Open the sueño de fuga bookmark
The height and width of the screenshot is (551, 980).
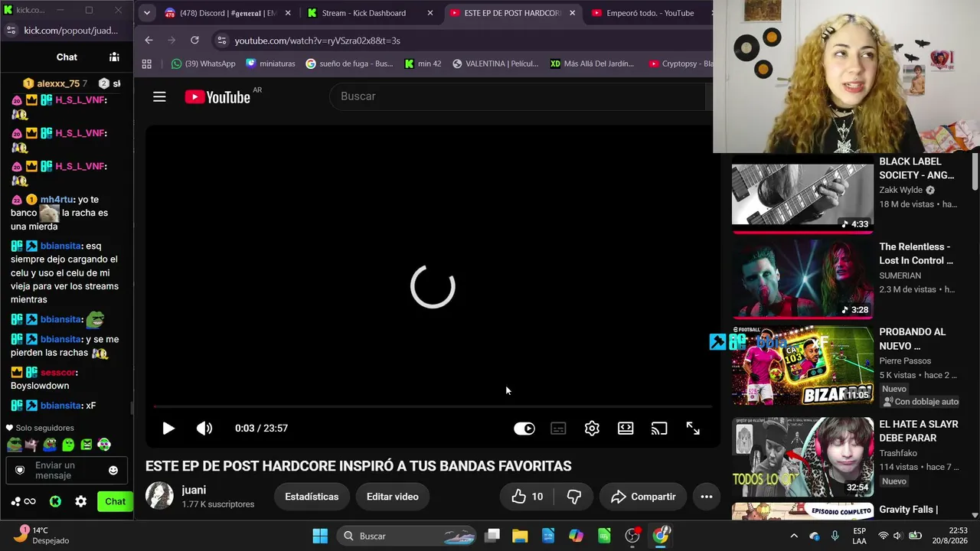pos(349,64)
